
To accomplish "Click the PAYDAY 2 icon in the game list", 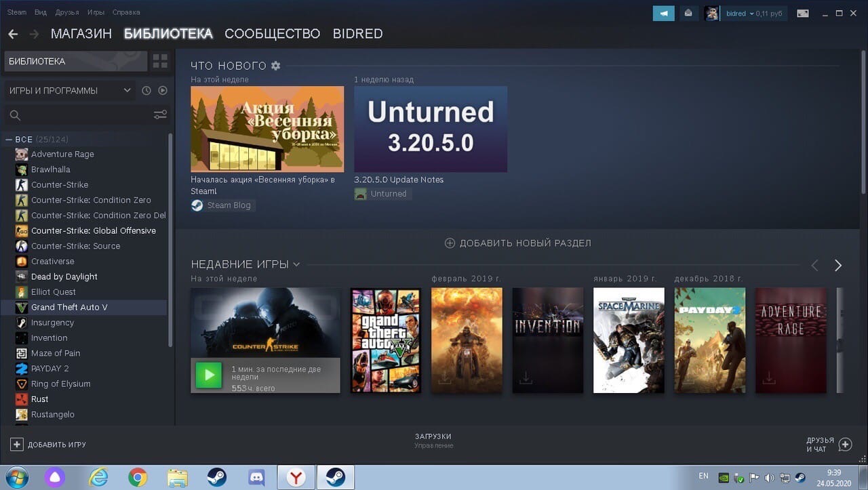I will point(22,369).
